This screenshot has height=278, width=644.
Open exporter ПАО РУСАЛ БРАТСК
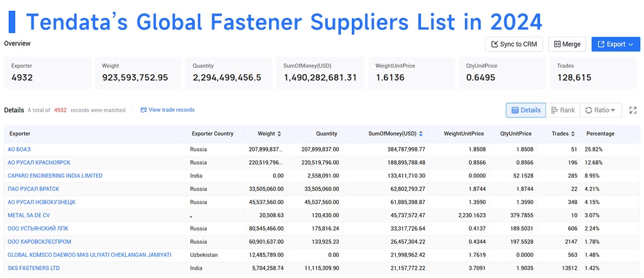(33, 189)
